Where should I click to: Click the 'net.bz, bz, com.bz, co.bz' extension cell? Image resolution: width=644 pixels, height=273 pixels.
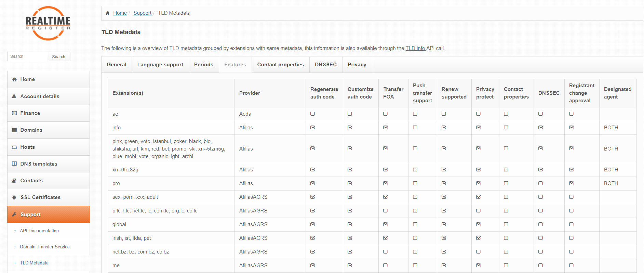(x=171, y=252)
